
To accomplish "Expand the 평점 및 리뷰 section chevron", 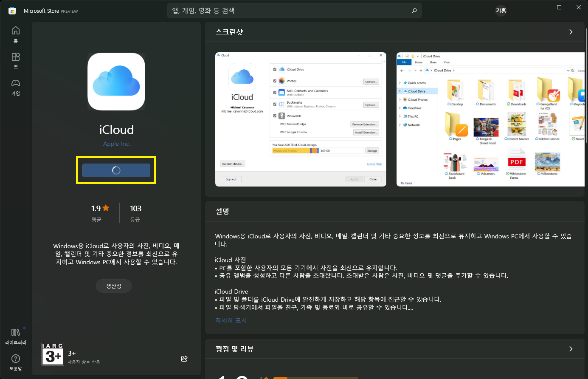I will pyautogui.click(x=571, y=348).
